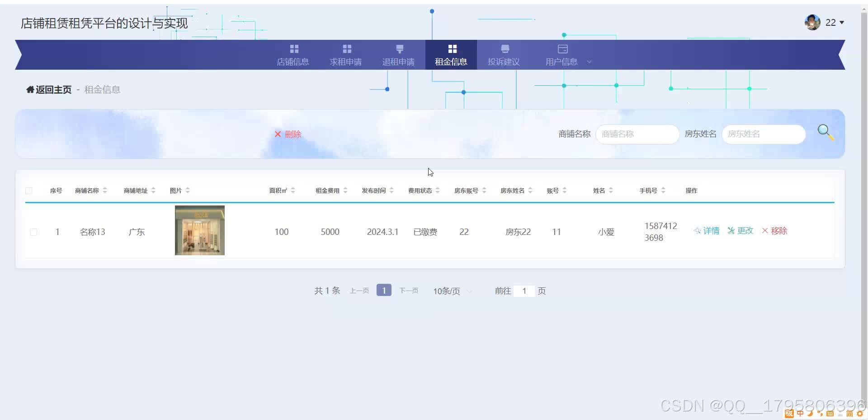868x420 pixels.
Task: Sort by 姓名 column arrows
Action: point(611,191)
